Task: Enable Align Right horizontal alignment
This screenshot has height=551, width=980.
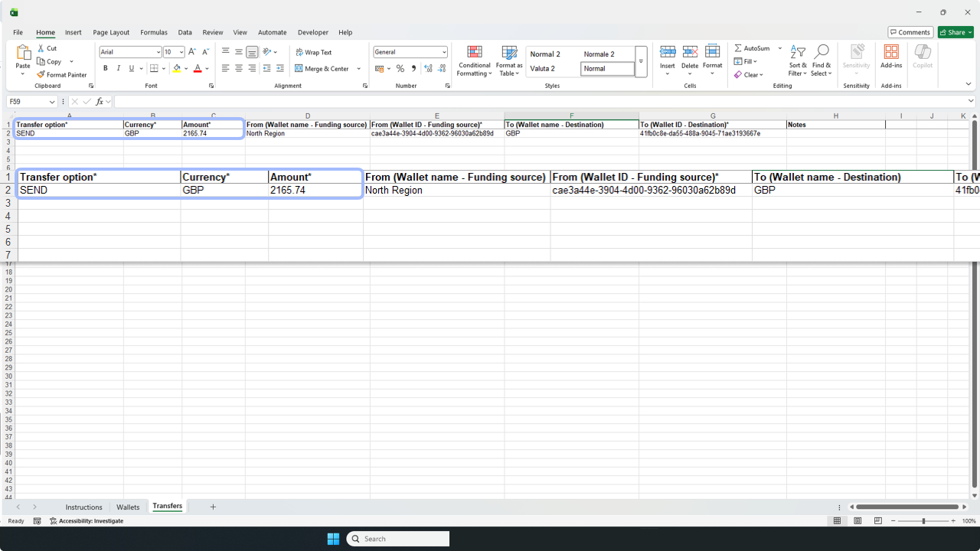Action: pyautogui.click(x=252, y=69)
